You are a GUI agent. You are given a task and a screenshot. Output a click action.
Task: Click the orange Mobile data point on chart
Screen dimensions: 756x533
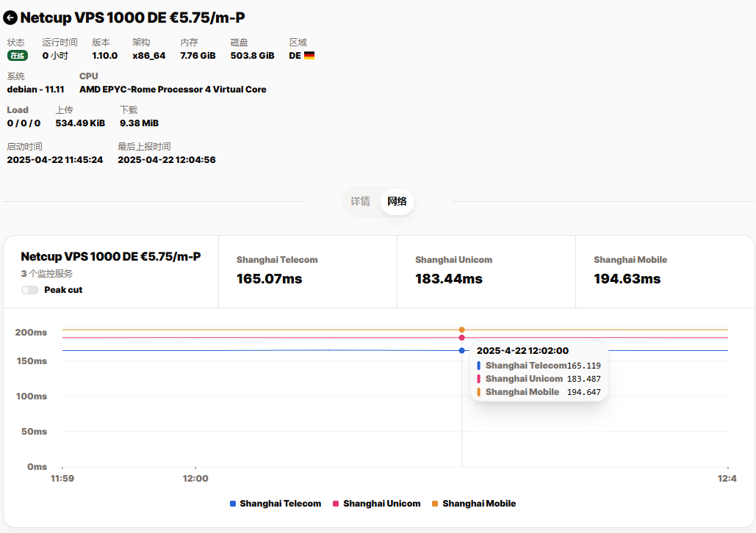[461, 330]
